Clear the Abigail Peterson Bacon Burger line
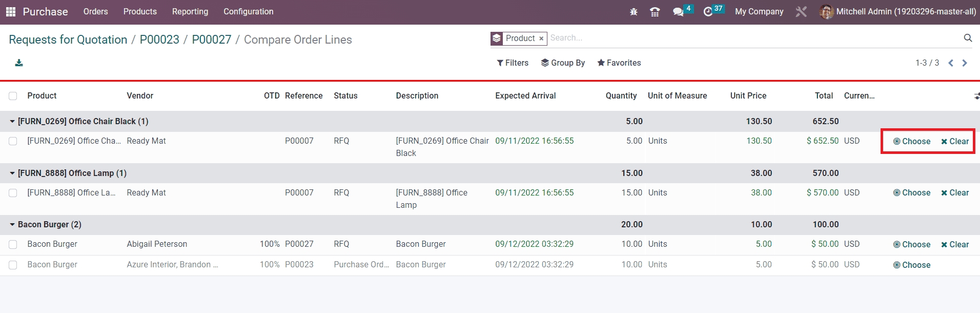This screenshot has height=313, width=980. pyautogui.click(x=954, y=245)
